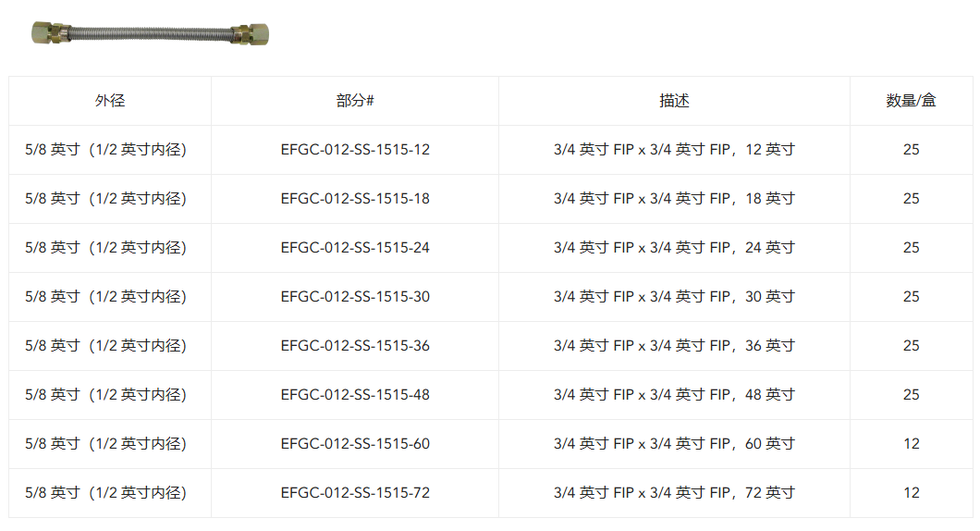Select the 数量/盒 column header

pos(911,101)
